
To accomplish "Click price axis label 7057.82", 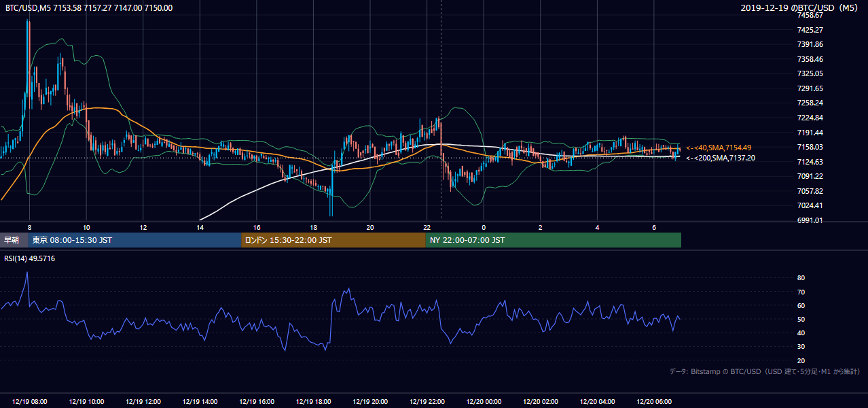I will point(810,191).
